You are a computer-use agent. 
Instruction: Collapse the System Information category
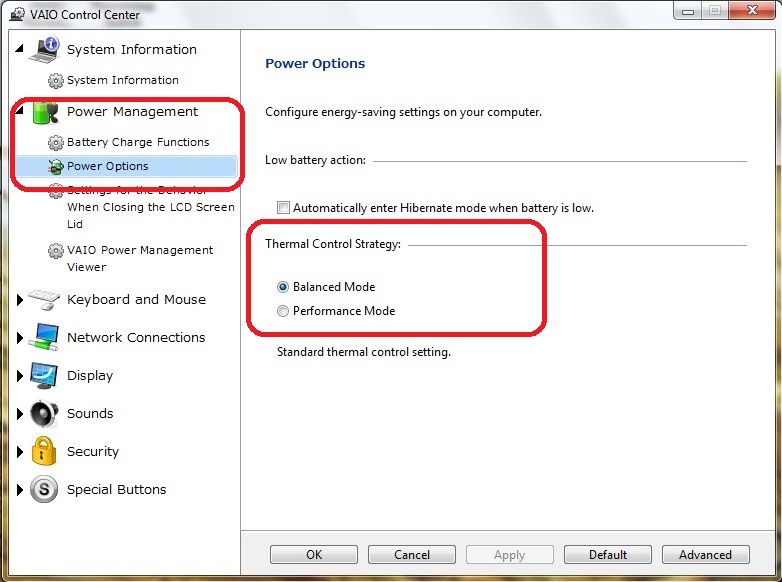pos(19,49)
